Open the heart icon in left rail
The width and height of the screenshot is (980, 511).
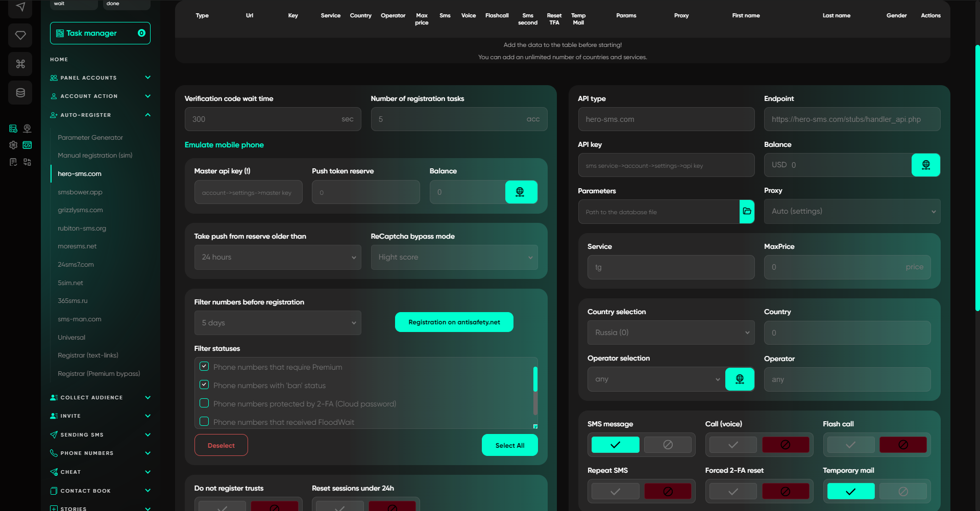[x=20, y=35]
